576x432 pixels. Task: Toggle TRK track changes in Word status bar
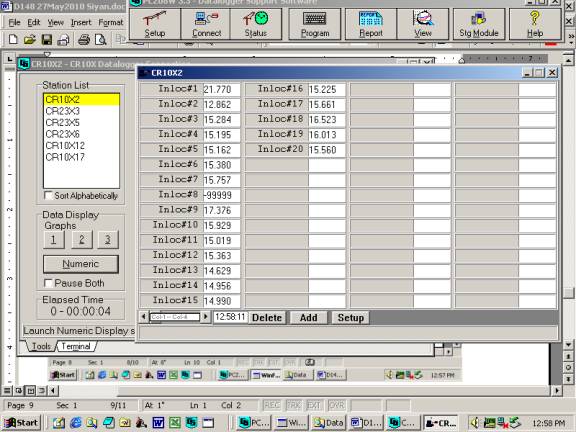[294, 405]
